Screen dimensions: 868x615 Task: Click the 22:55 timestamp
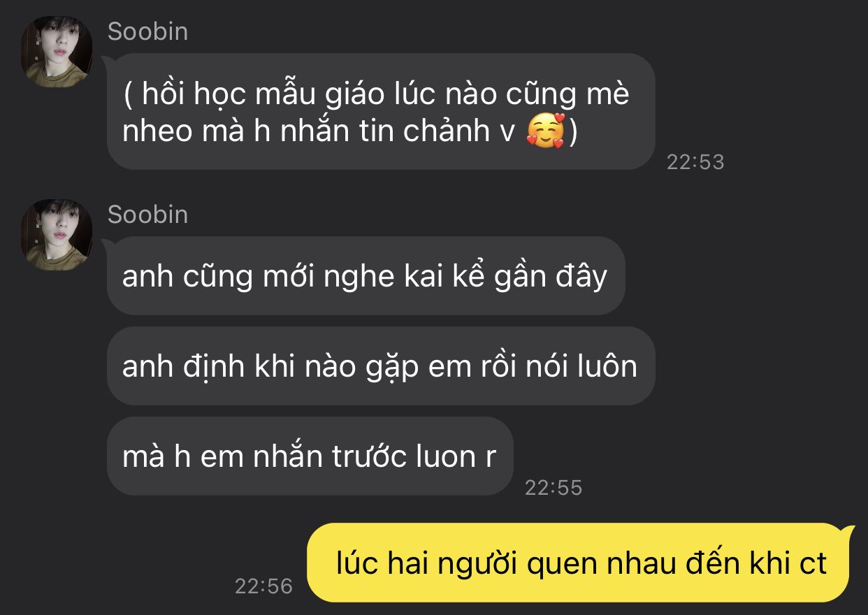coord(554,487)
